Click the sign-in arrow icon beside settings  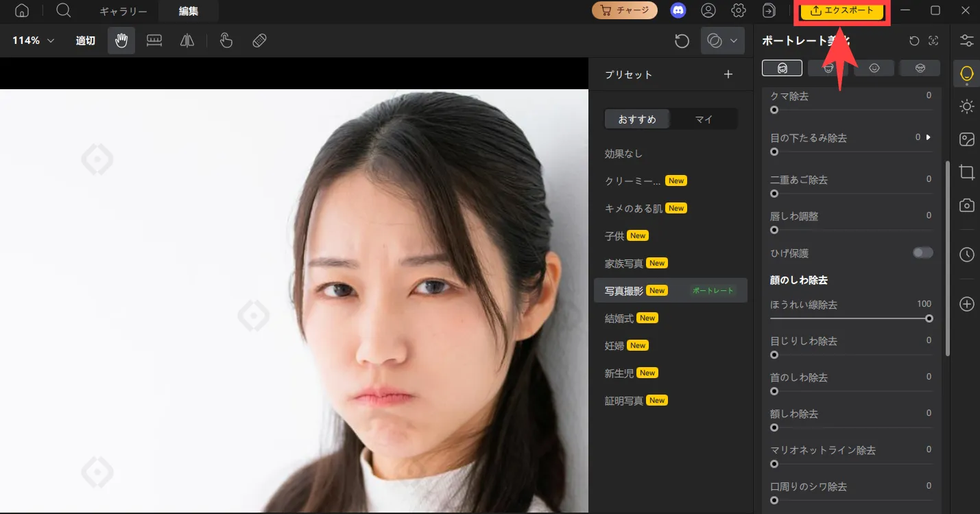769,10
